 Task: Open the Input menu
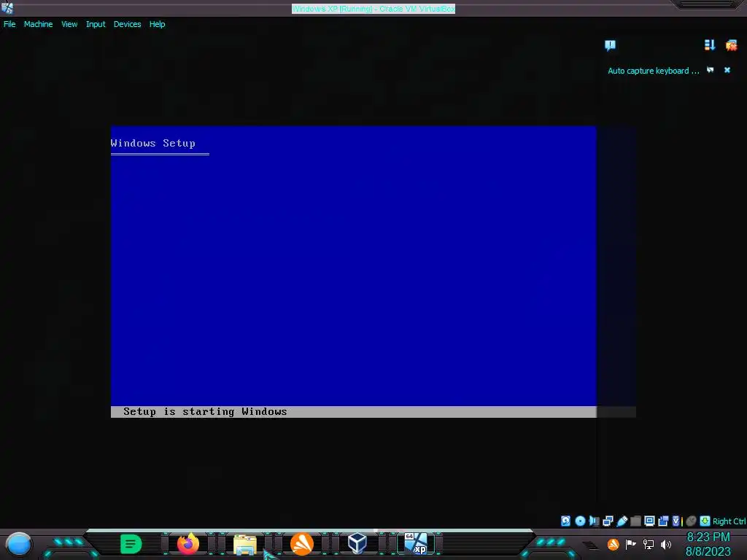[x=96, y=24]
